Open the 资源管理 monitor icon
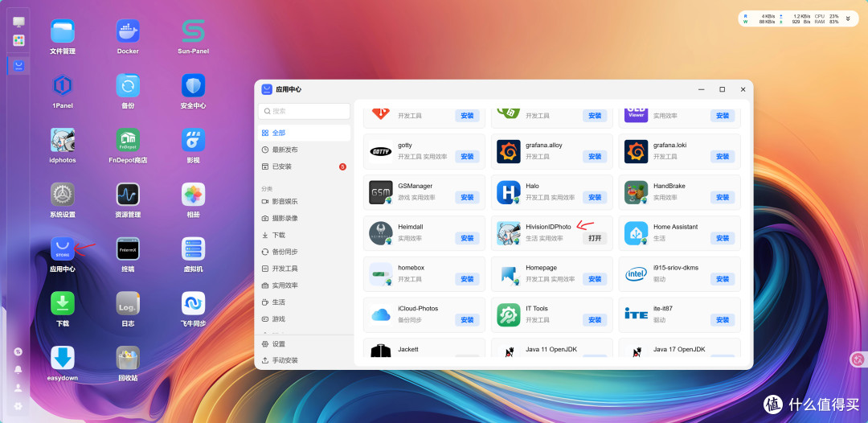 tap(128, 195)
